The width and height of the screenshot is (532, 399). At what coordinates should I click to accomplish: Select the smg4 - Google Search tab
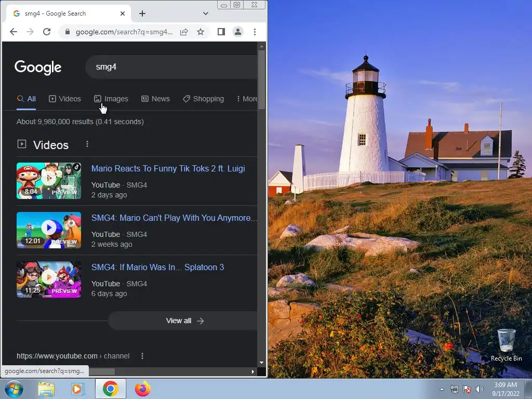[x=68, y=14]
